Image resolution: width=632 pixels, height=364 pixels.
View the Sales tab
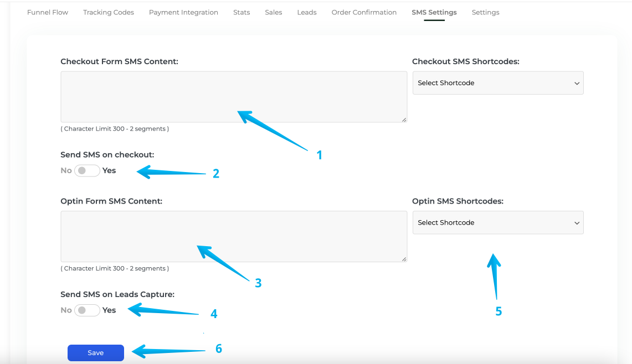click(x=273, y=12)
